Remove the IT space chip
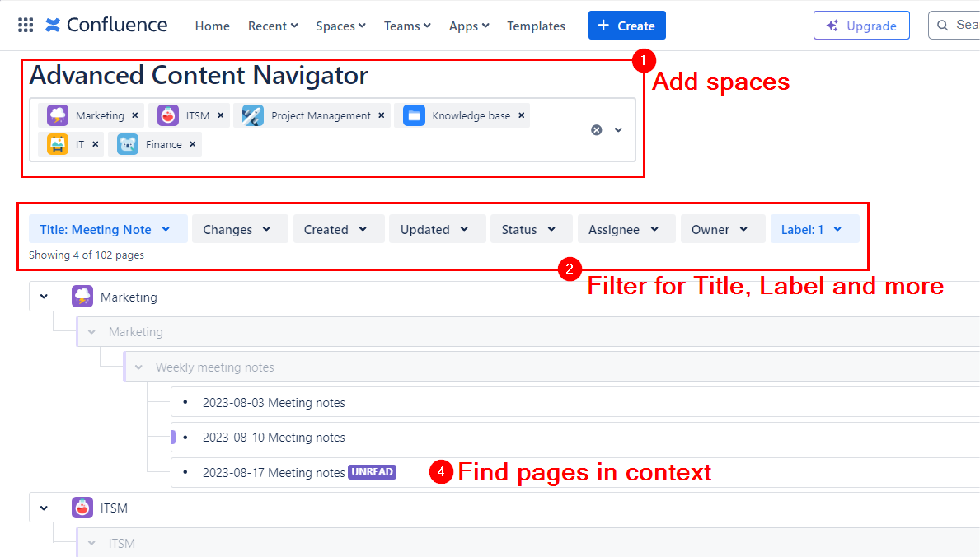 tap(95, 144)
